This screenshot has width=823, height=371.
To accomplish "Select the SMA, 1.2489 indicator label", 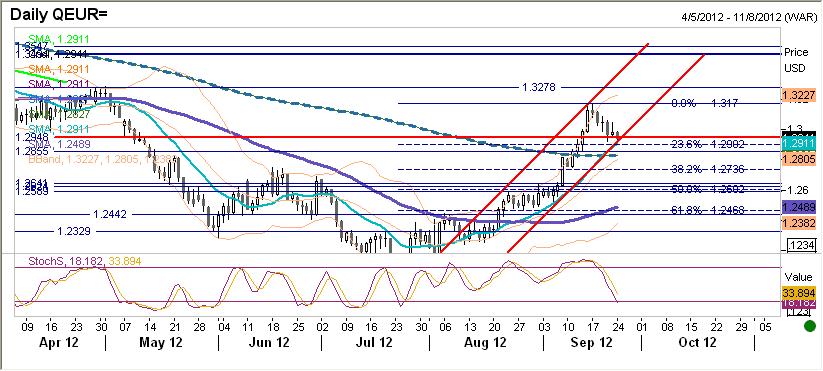I will click(x=59, y=144).
